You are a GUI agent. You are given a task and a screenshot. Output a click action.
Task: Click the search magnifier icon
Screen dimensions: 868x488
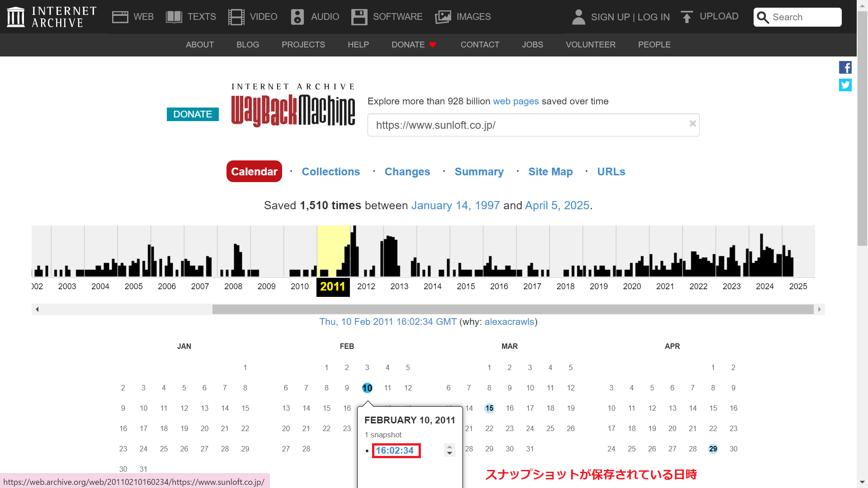click(x=764, y=17)
